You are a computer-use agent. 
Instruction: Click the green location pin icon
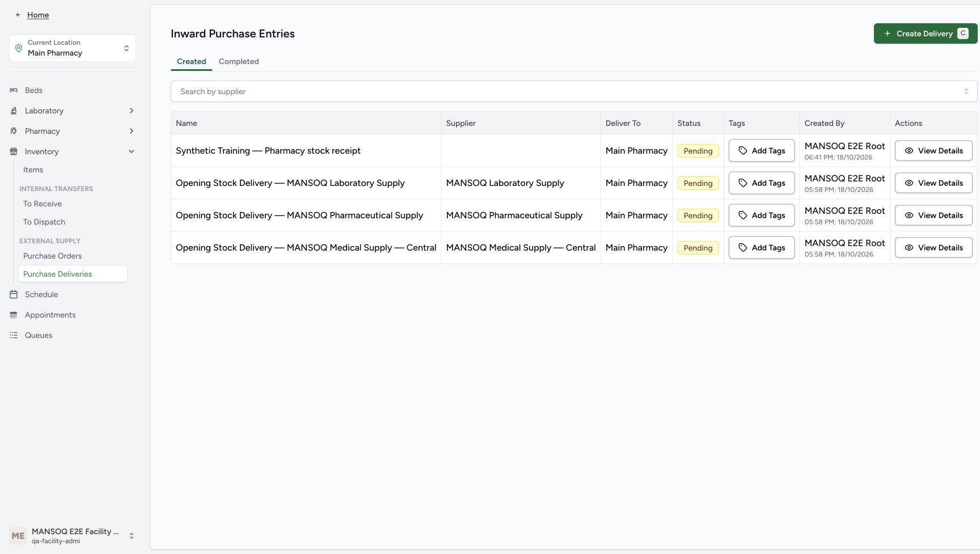click(19, 48)
